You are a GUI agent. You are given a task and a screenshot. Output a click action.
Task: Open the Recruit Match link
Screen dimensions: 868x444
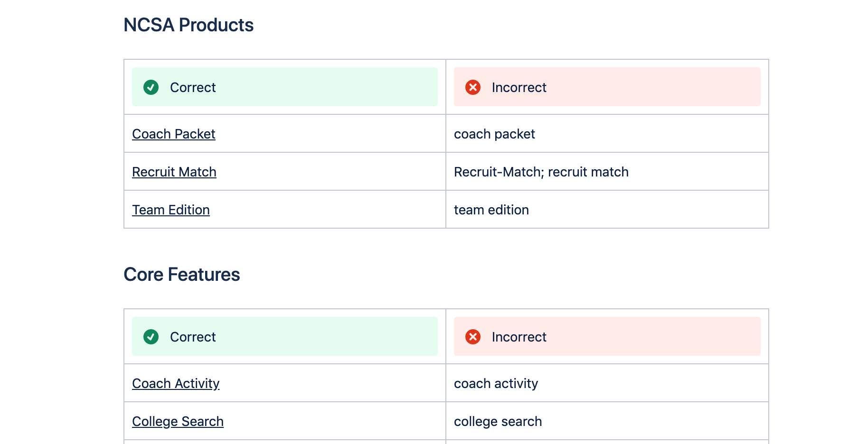click(x=174, y=172)
